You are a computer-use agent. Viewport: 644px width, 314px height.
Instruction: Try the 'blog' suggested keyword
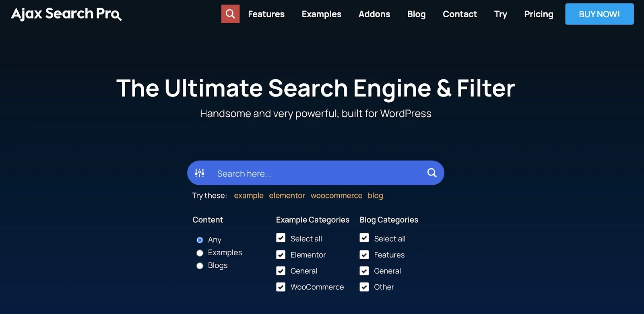coord(375,196)
